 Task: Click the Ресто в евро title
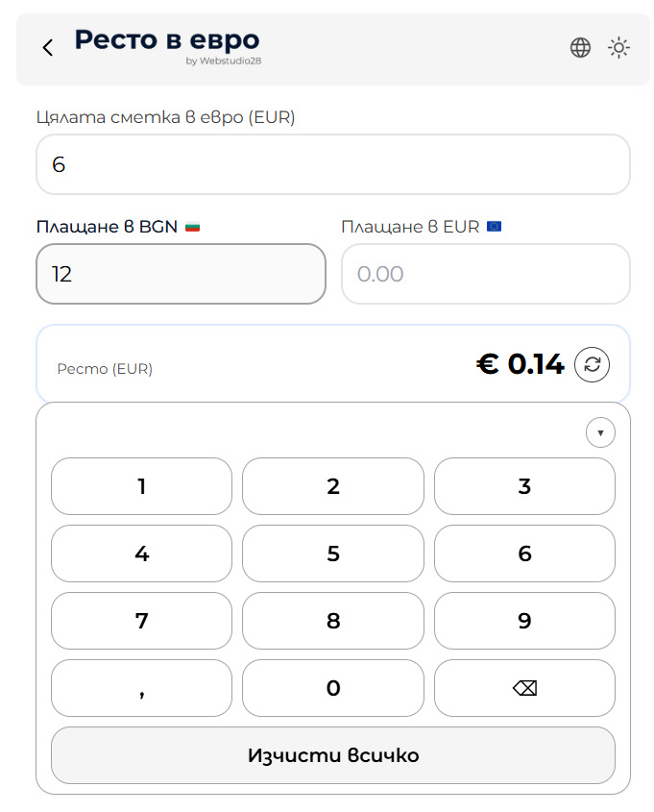point(167,40)
